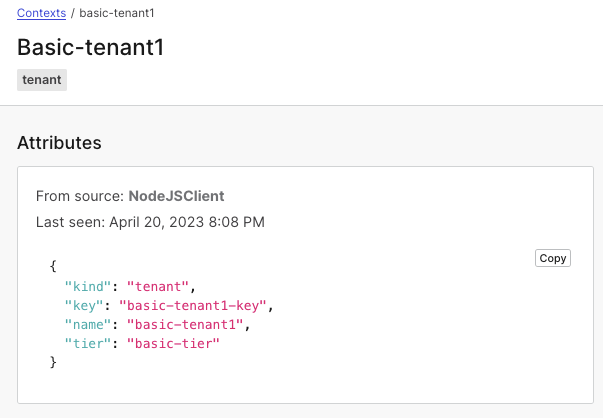The width and height of the screenshot is (603, 418).
Task: Click the "kind" key in JSON
Action: pos(85,287)
